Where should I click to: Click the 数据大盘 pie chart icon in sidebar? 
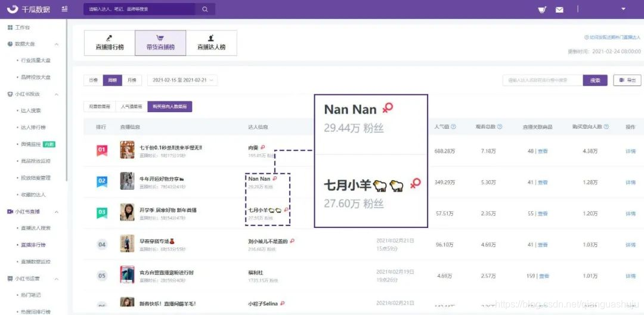pyautogui.click(x=10, y=44)
